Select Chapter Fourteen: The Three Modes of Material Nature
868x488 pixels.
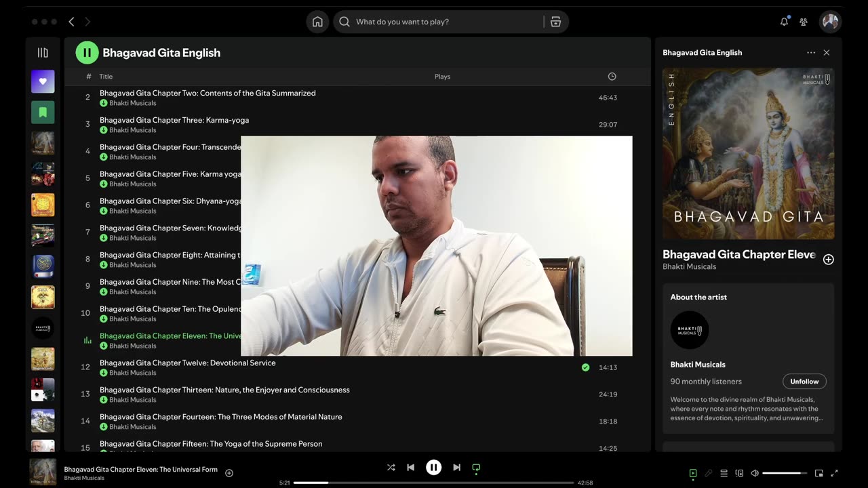[x=220, y=417]
